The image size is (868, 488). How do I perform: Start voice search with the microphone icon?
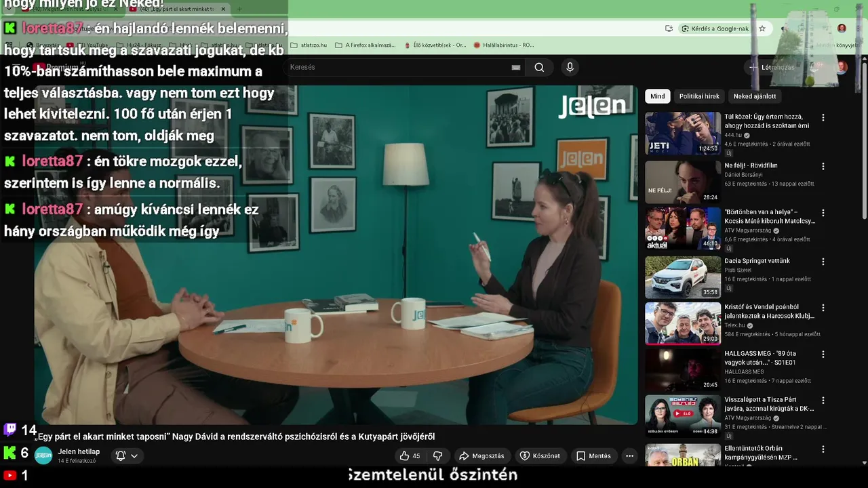570,67
